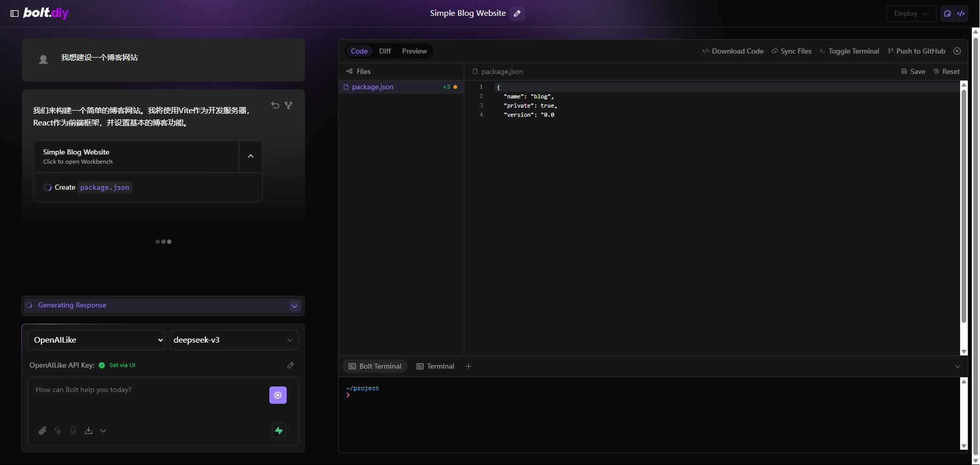Open the Deploy dropdown

[x=911, y=14]
